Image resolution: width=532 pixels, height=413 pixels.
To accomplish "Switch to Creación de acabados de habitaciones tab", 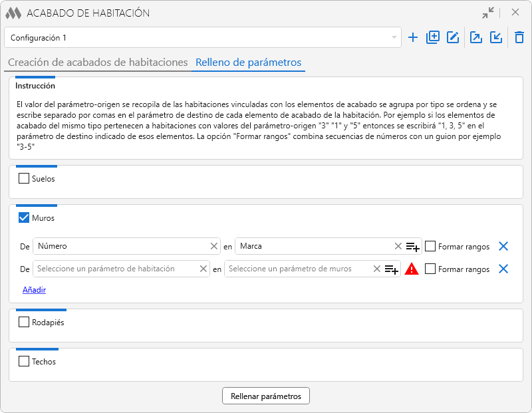I will pyautogui.click(x=98, y=63).
